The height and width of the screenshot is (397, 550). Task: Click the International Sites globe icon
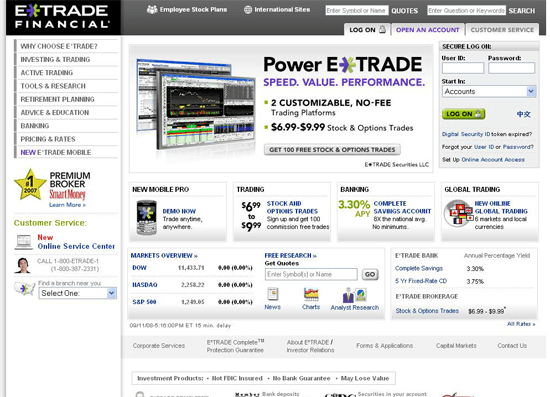pos(248,10)
